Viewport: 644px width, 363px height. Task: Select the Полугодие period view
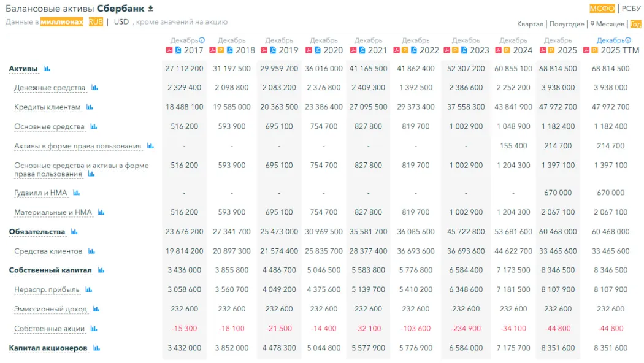567,25
